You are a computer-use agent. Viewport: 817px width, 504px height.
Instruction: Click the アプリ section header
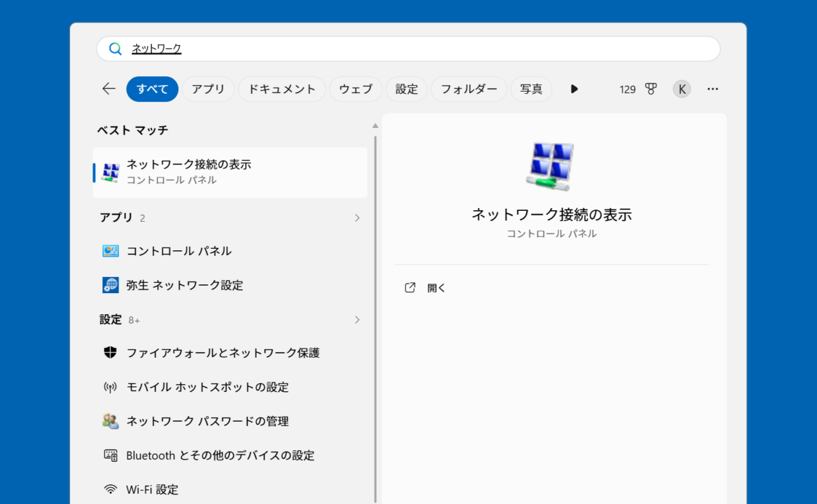[123, 218]
